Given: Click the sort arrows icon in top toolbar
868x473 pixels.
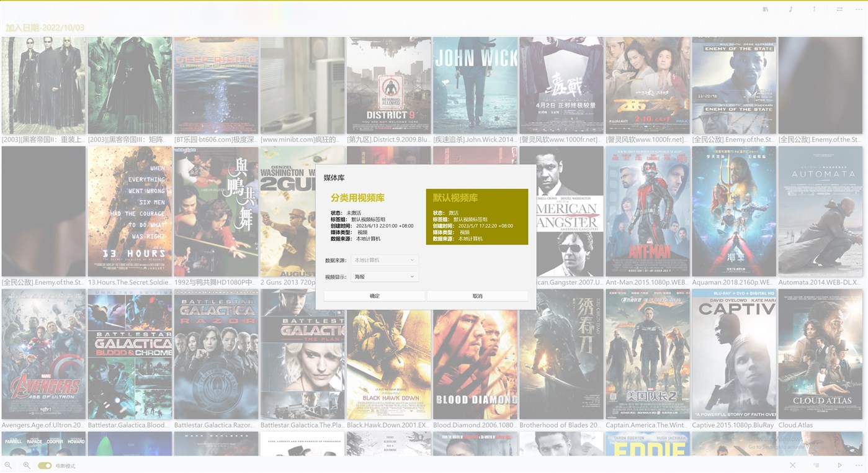Looking at the screenshot, I should click(x=814, y=9).
